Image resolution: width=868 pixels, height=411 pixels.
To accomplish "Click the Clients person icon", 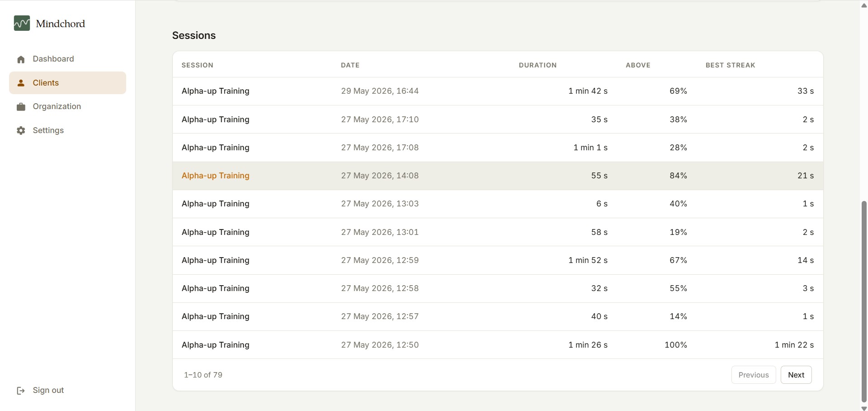I will pyautogui.click(x=21, y=83).
